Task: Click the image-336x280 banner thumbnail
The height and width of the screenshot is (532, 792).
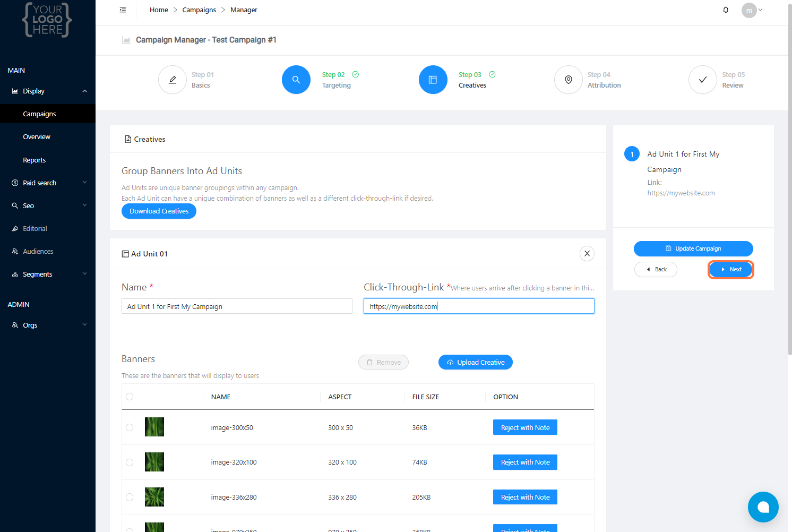Action: click(x=154, y=497)
